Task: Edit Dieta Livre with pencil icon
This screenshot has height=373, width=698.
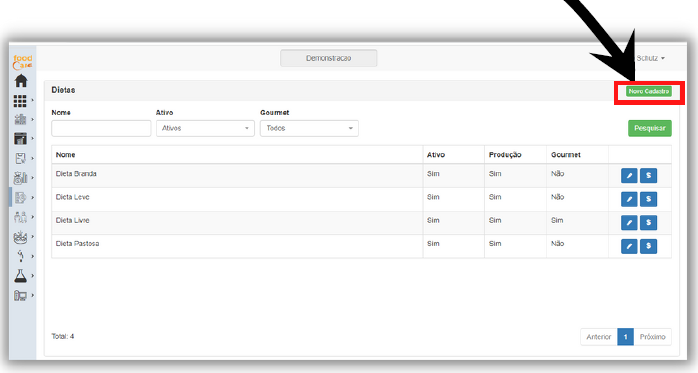Action: tap(629, 222)
